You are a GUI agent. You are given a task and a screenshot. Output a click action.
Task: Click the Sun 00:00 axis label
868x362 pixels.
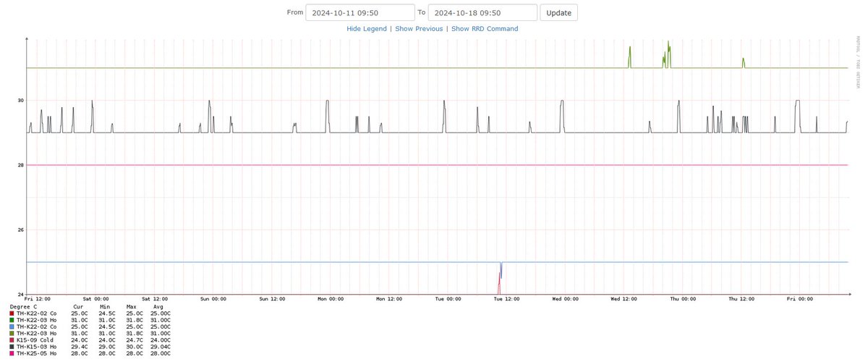point(213,298)
